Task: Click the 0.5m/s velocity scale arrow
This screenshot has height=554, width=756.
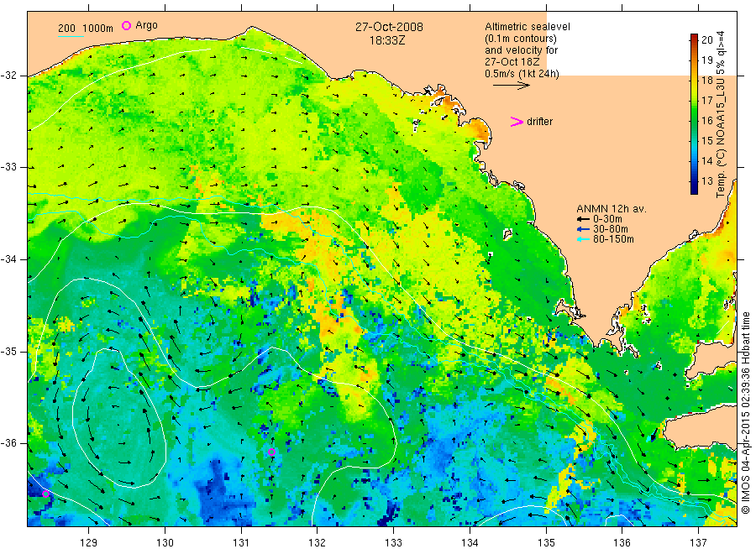Action: [x=512, y=86]
